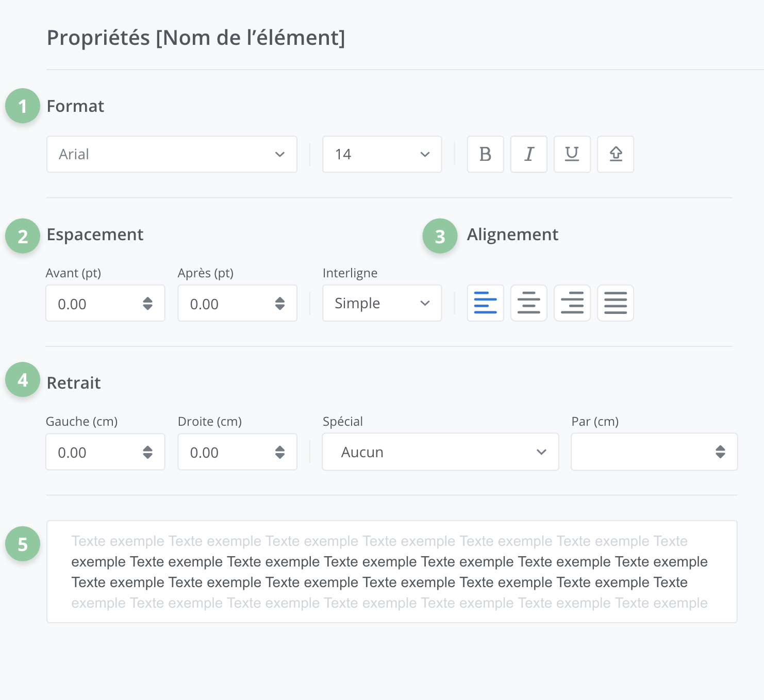
Task: Toggle underline formatting button
Action: click(x=572, y=154)
